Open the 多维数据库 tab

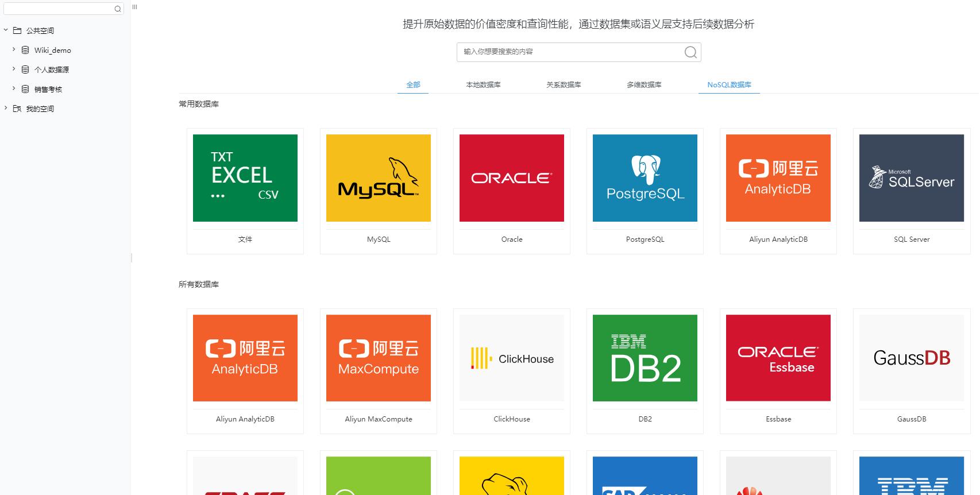point(644,84)
